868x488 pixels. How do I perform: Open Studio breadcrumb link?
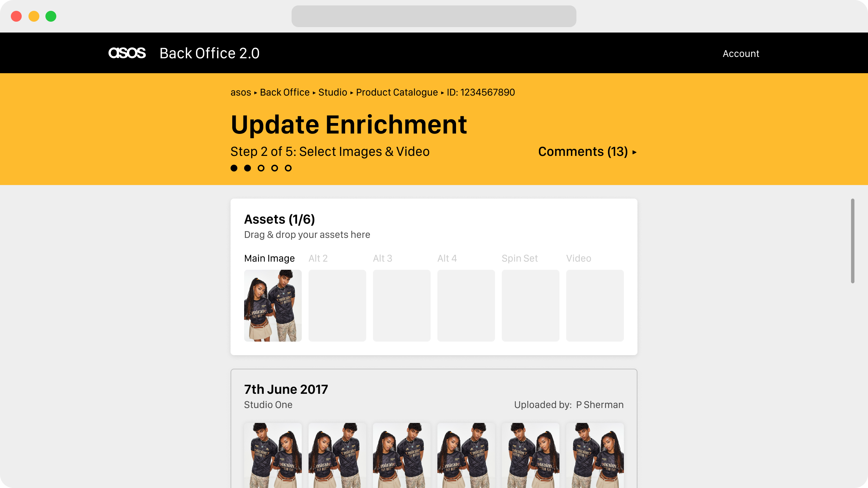click(333, 92)
